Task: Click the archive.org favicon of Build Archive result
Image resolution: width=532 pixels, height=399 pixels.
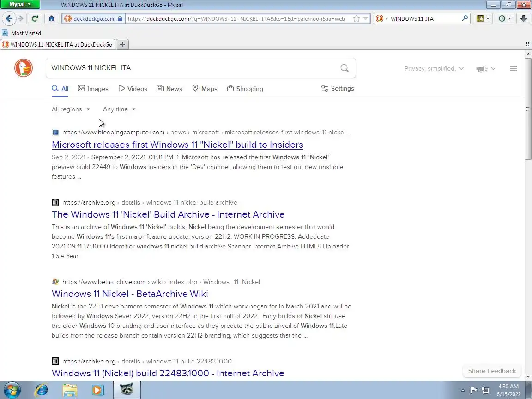Action: [x=55, y=202]
